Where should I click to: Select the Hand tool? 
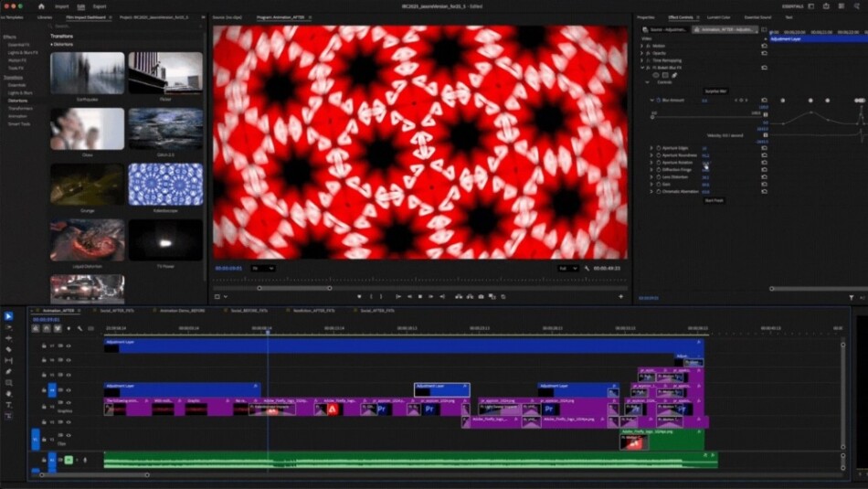8,393
